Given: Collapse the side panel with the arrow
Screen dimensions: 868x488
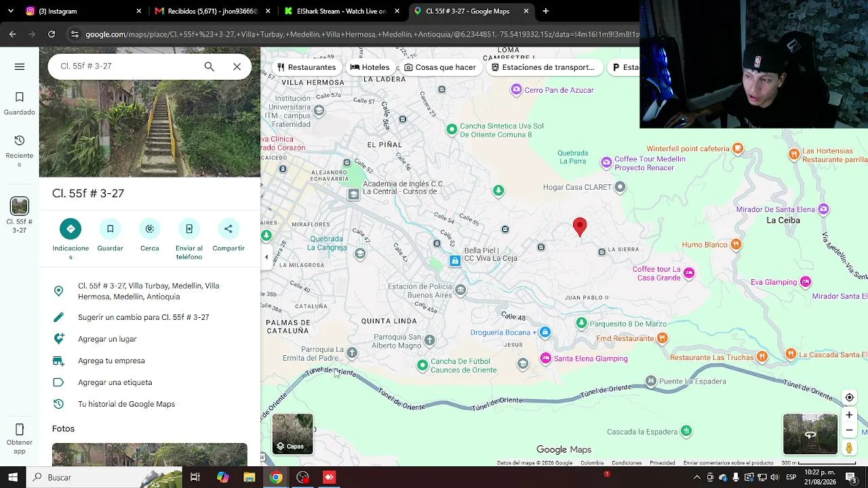Looking at the screenshot, I should click(266, 257).
